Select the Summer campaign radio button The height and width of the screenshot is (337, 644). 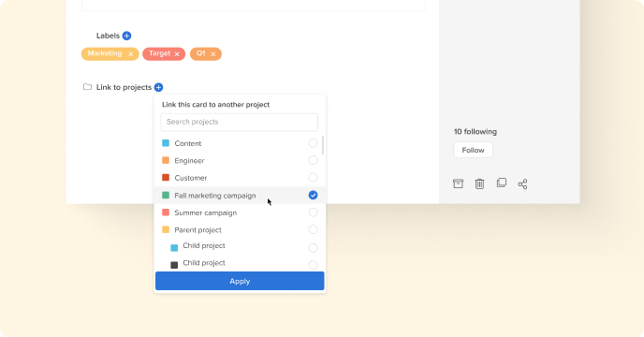point(313,212)
